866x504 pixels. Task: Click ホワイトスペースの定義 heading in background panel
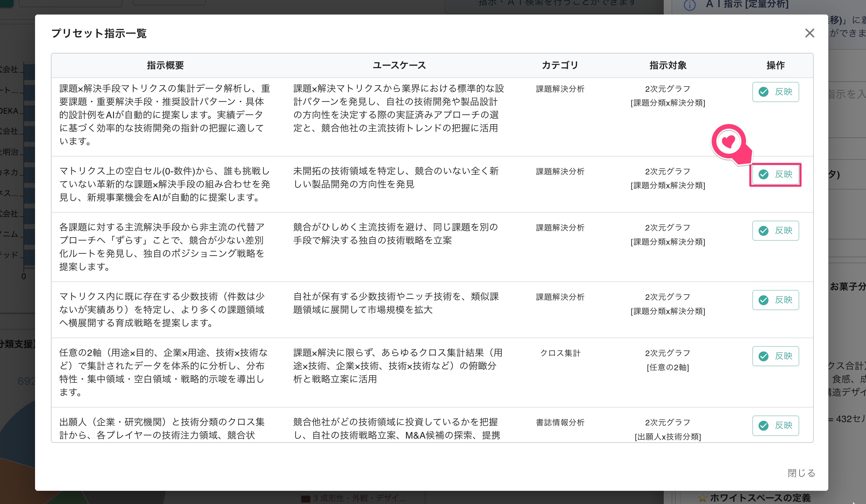760,498
